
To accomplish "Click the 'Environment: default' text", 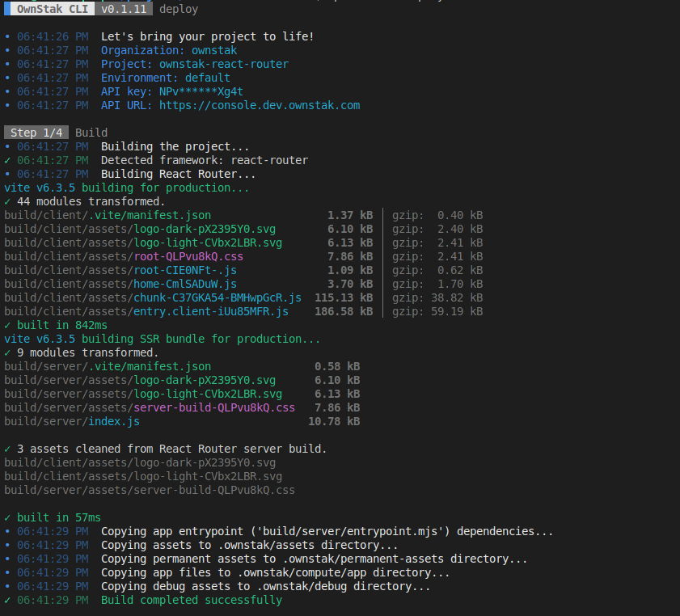I will pos(166,78).
